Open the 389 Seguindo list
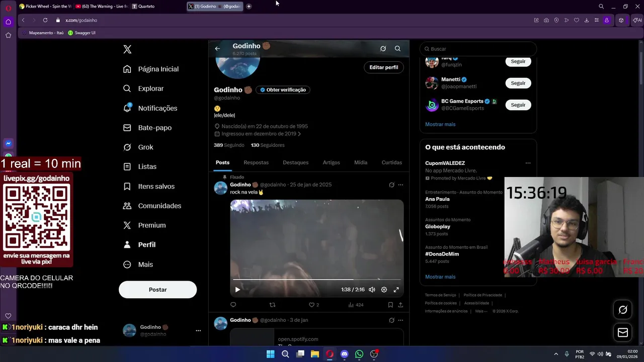The image size is (644, 362). (x=229, y=145)
